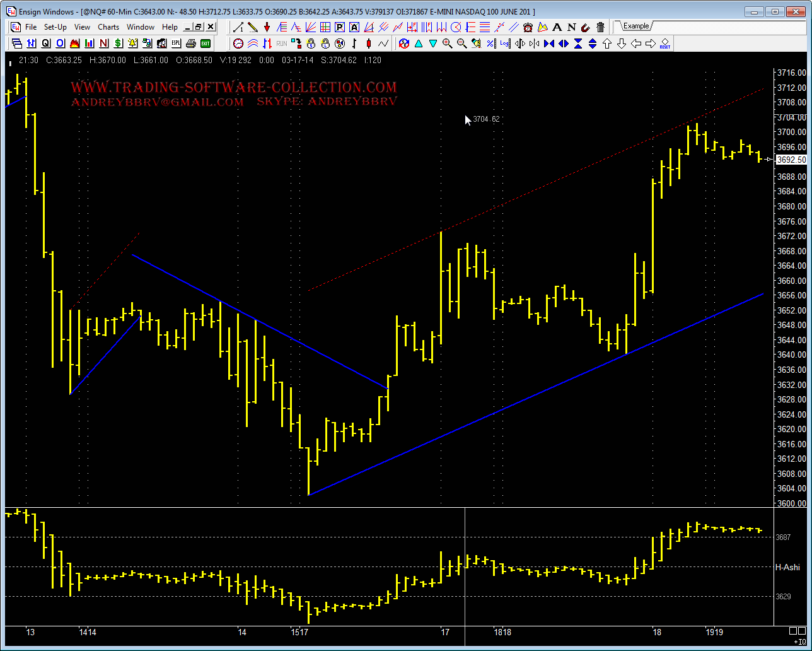Click the alarm clock alert icon
Viewport: 812px width, 651px height.
coord(528,27)
